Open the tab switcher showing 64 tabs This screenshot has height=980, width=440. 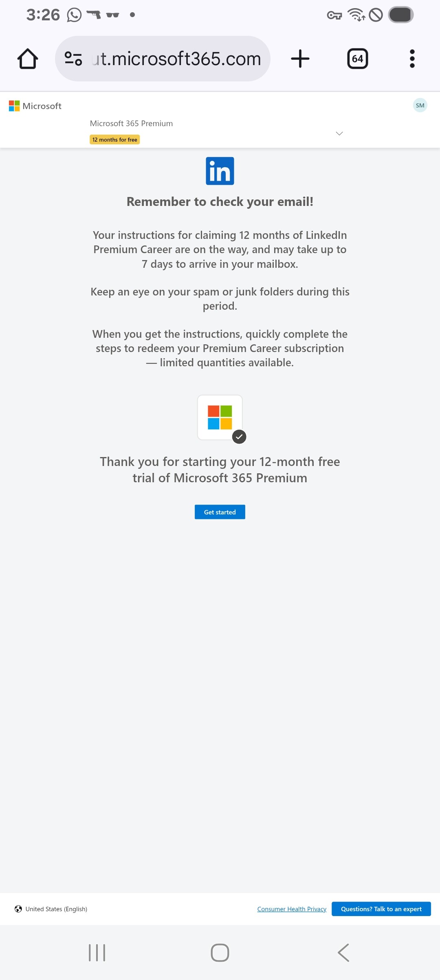(x=357, y=59)
